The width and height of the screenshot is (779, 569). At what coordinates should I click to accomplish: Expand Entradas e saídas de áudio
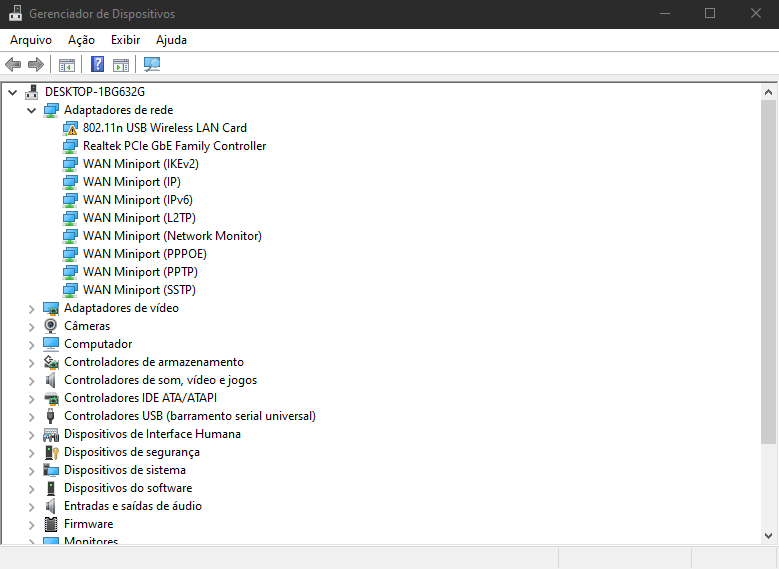coord(31,506)
